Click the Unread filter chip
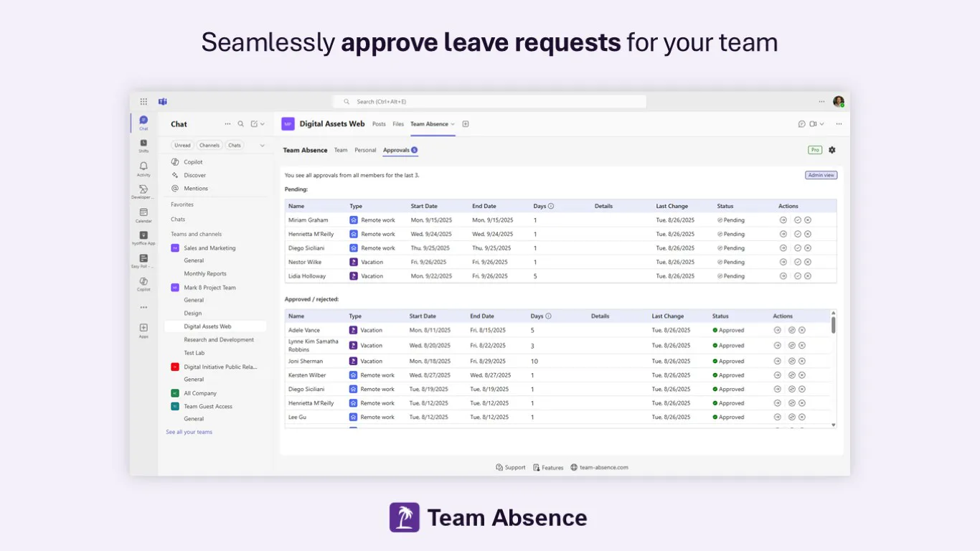980x551 pixels. pyautogui.click(x=182, y=145)
